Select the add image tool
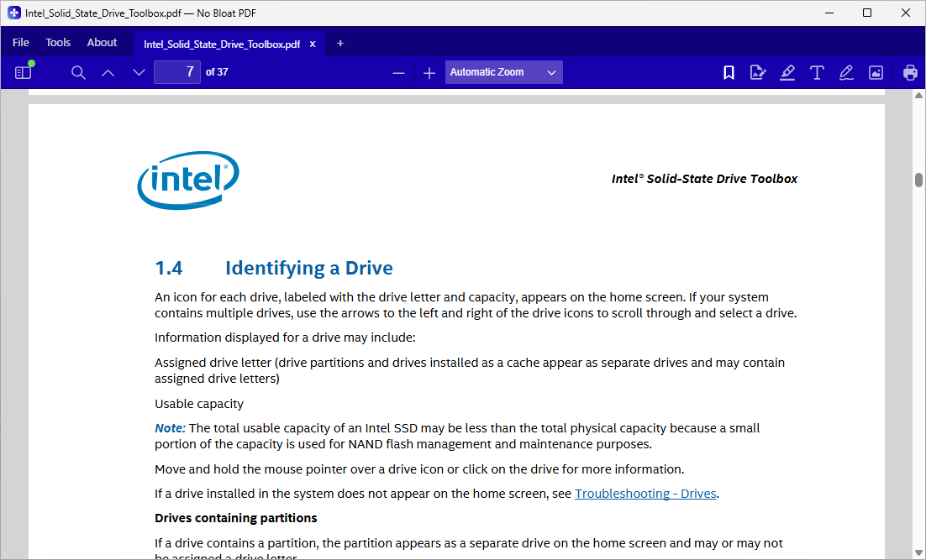Image resolution: width=926 pixels, height=560 pixels. [876, 72]
